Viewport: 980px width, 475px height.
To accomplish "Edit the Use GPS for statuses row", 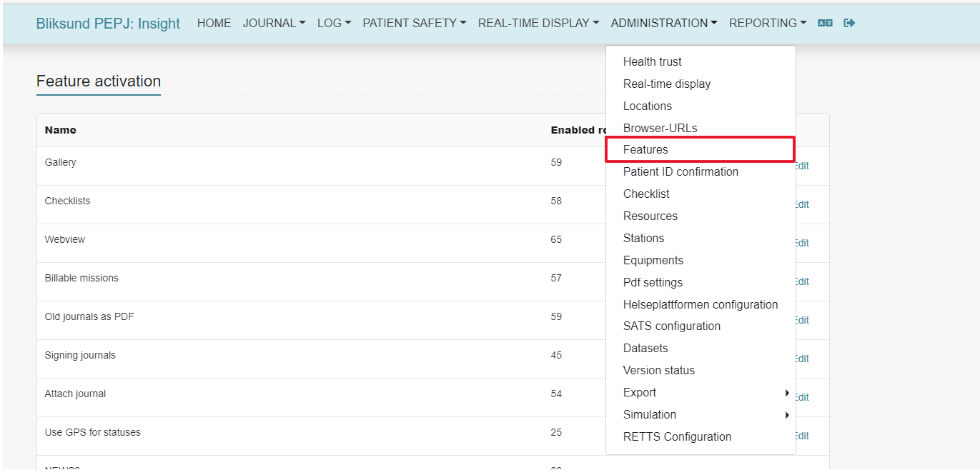I will coord(802,436).
